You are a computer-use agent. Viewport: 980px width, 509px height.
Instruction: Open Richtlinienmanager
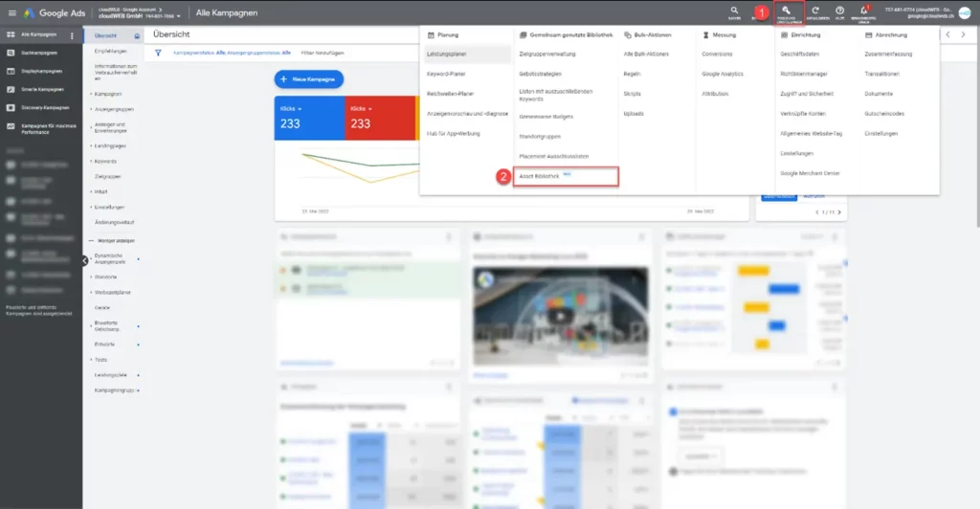coord(804,75)
